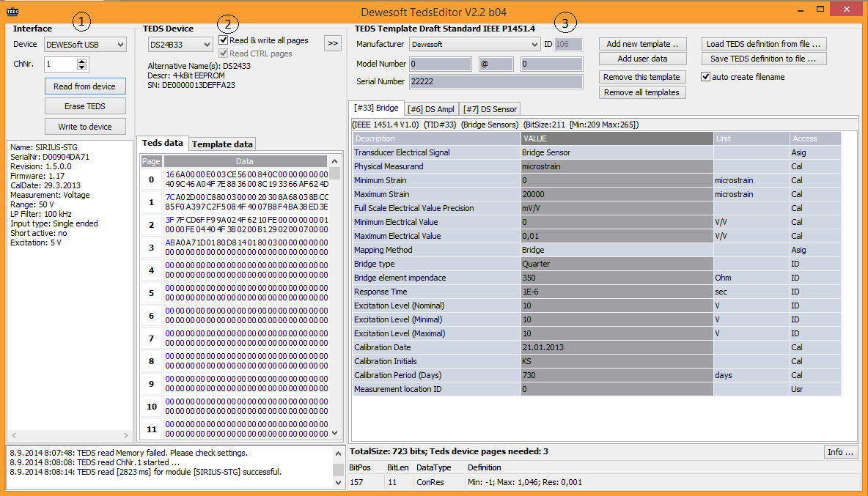Click Load TEDS definition from file button
The height and width of the screenshot is (496, 868).
[764, 44]
